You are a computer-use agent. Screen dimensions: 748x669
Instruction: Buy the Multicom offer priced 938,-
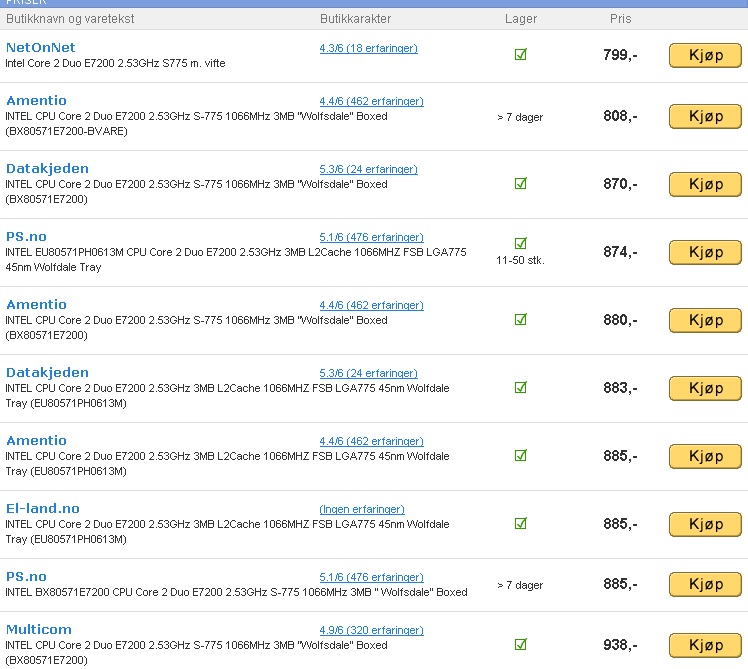coord(705,645)
